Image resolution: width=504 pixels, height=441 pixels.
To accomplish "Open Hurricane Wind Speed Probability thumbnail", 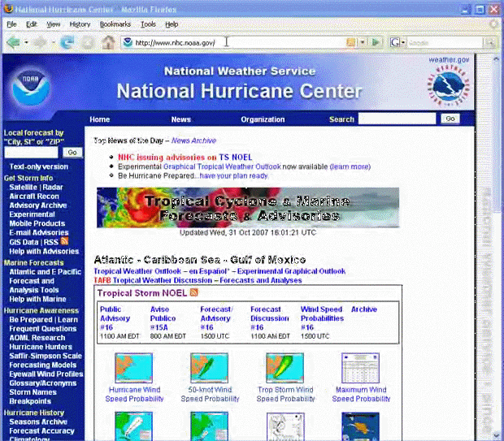I will point(133,368).
